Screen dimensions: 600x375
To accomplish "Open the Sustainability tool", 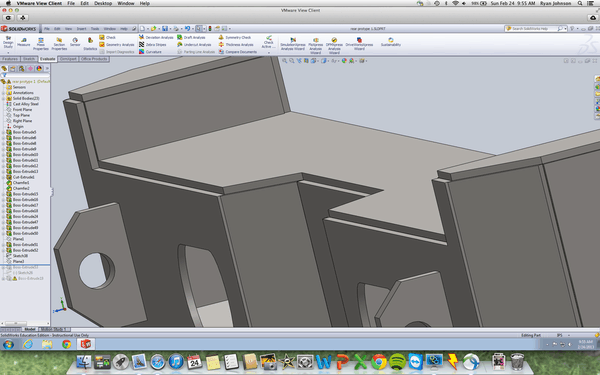I will click(391, 42).
